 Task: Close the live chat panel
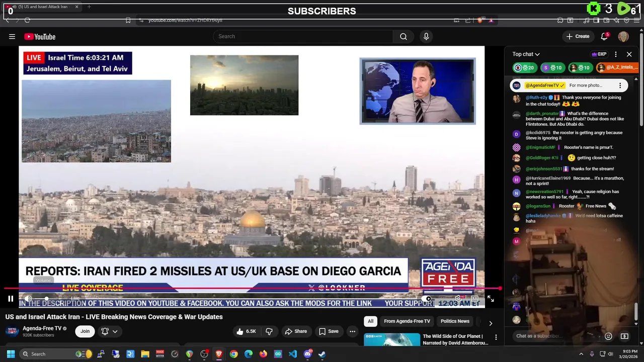click(629, 54)
